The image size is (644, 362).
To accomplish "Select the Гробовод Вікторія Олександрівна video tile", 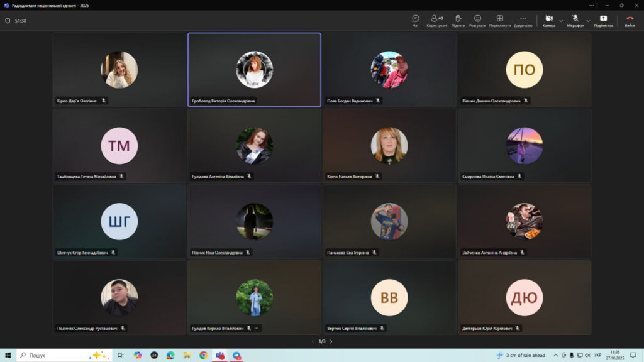I will pyautogui.click(x=254, y=69).
